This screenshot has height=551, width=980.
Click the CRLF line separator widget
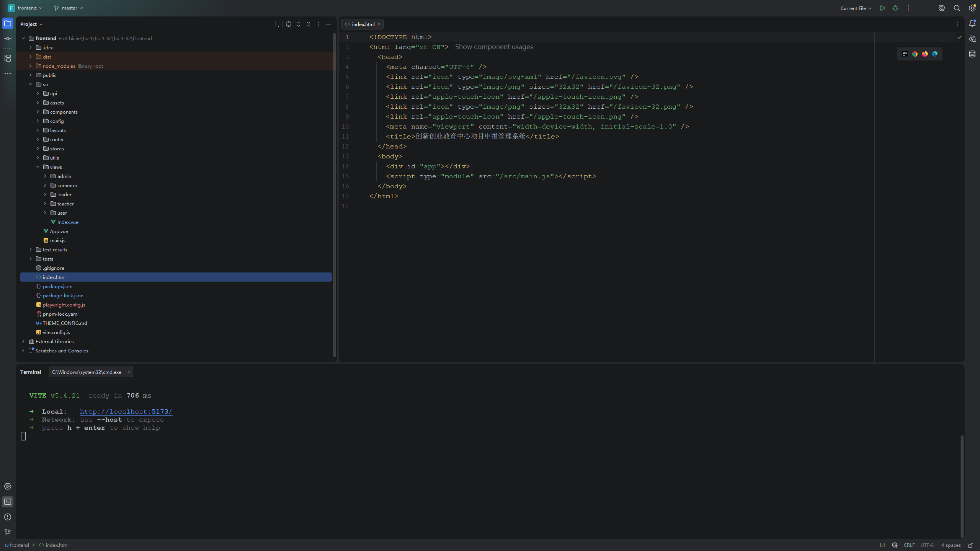coord(909,545)
